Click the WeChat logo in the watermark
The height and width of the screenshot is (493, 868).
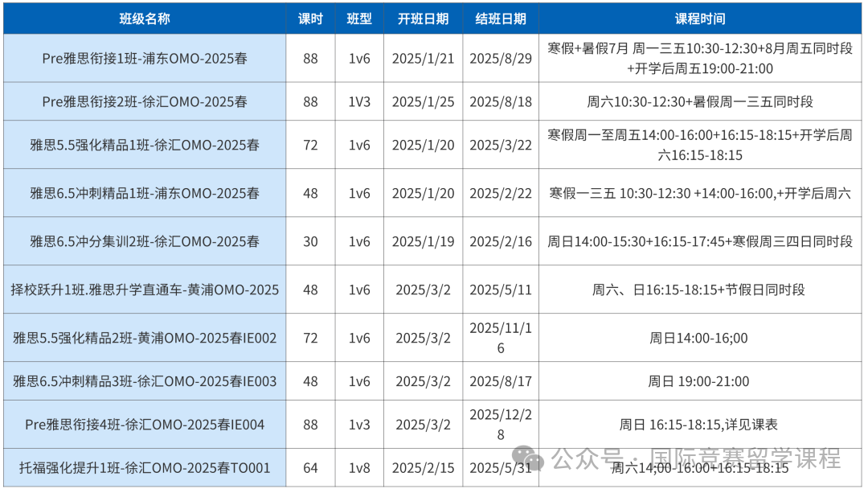[x=530, y=458]
